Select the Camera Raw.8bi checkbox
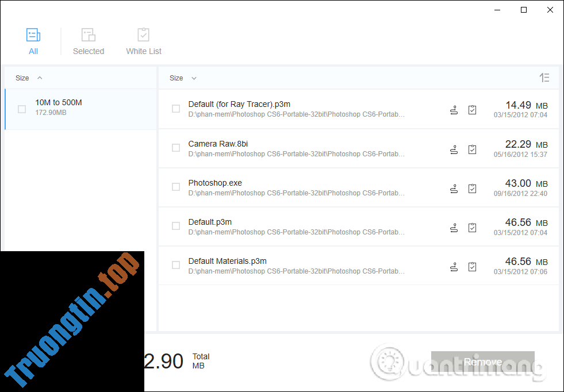The width and height of the screenshot is (564, 392). tap(176, 148)
